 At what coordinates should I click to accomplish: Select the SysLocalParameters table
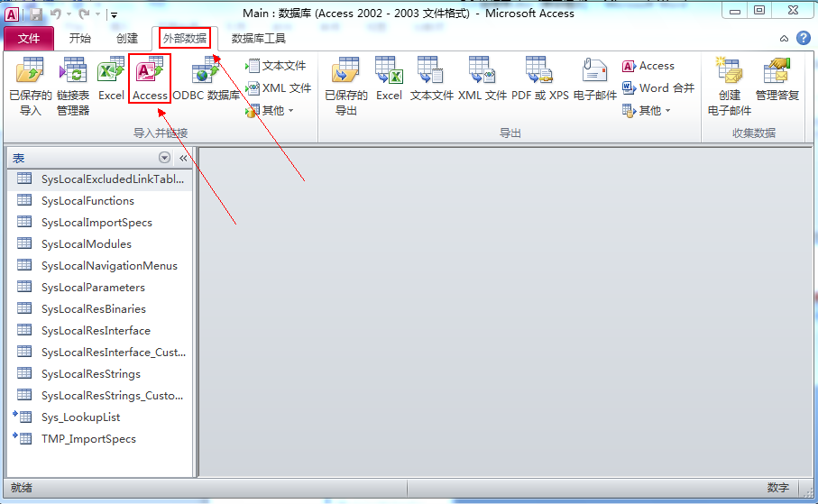click(x=100, y=288)
